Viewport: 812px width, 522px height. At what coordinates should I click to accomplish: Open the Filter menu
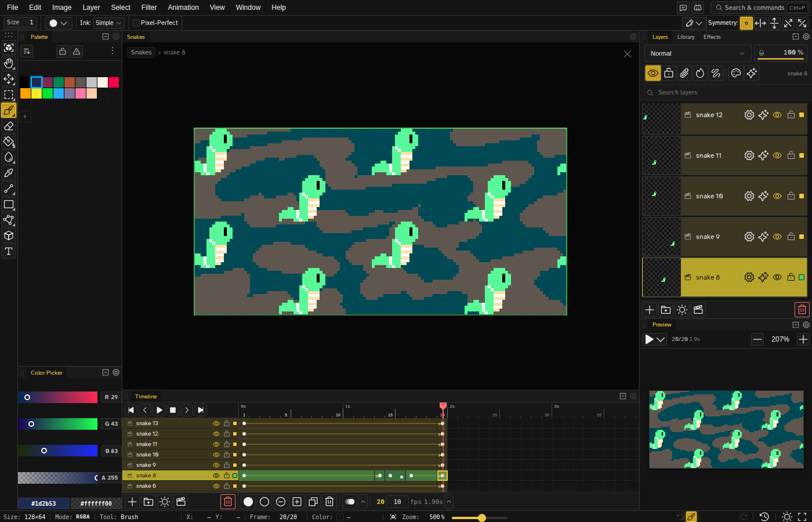point(149,8)
